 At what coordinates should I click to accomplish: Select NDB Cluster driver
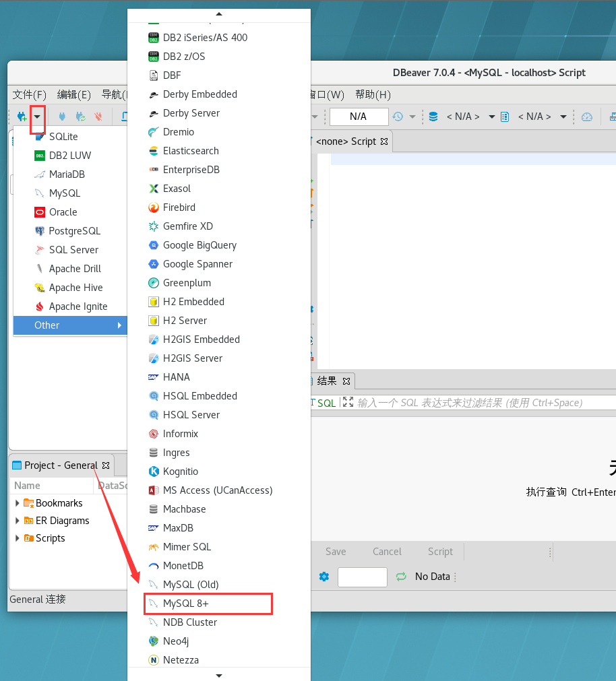pos(219,623)
